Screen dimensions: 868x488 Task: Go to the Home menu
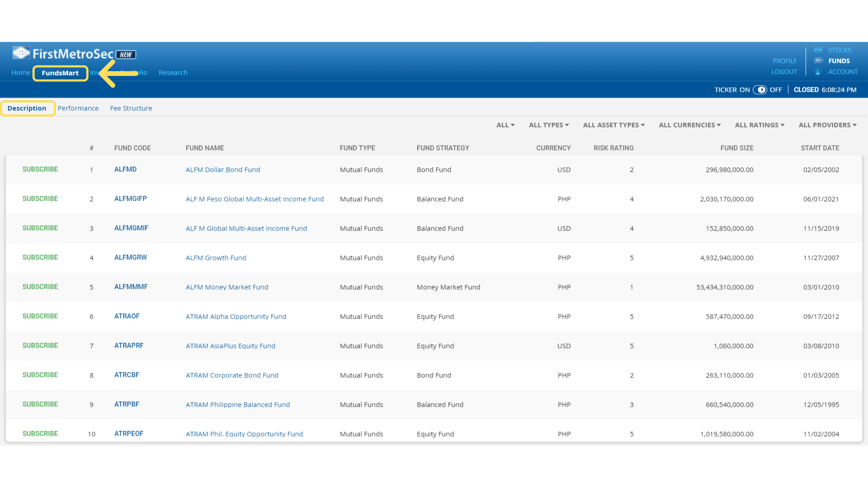[x=21, y=73]
